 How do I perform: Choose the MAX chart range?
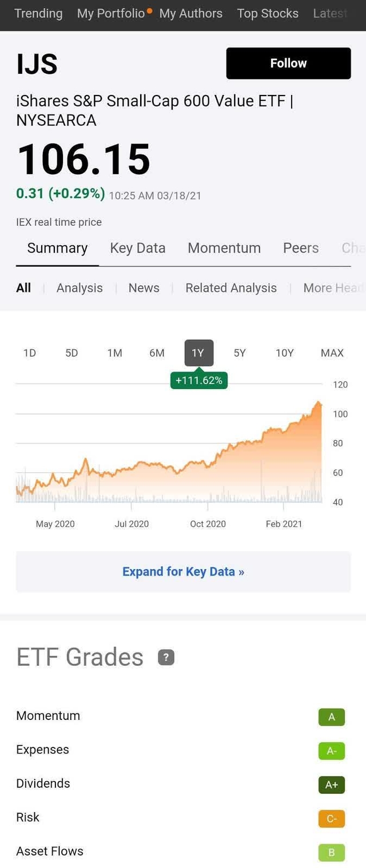point(332,353)
